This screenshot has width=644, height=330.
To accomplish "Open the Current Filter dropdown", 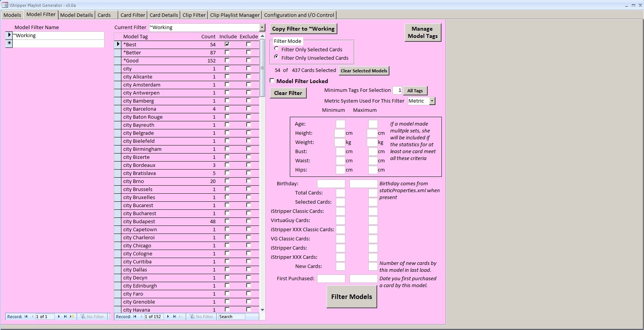I will pyautogui.click(x=262, y=28).
